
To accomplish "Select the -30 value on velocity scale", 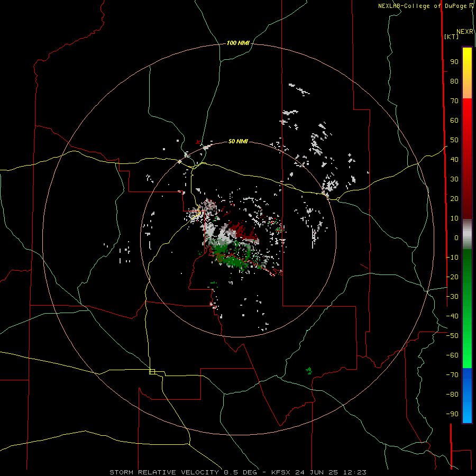I will [452, 297].
